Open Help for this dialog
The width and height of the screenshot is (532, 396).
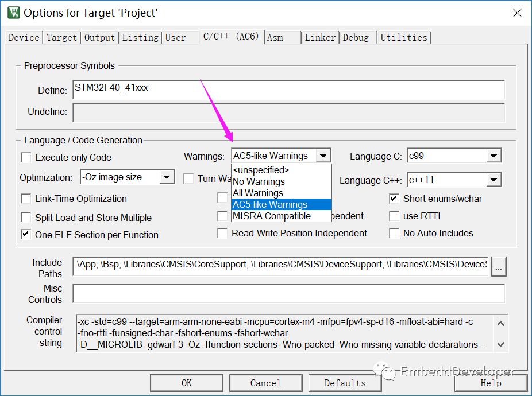click(x=491, y=383)
